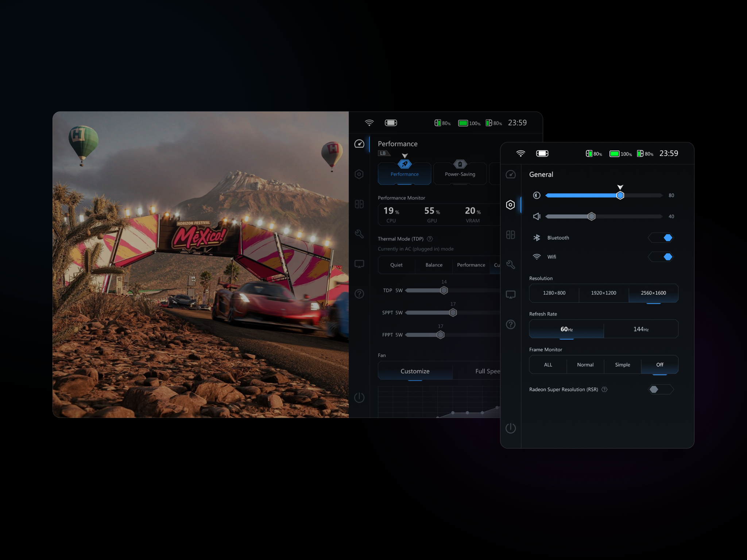This screenshot has width=747, height=560.
Task: Select Balance thermal mode
Action: click(x=434, y=265)
